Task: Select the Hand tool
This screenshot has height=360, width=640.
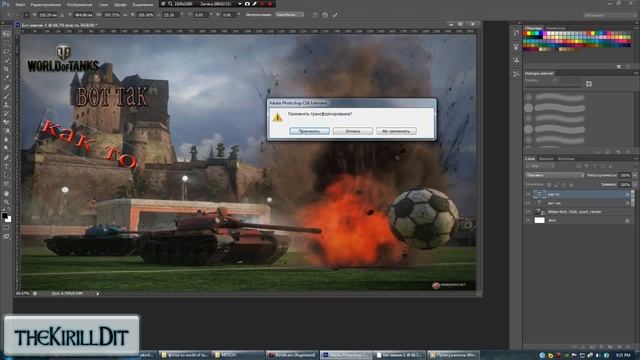Action: pos(7,193)
